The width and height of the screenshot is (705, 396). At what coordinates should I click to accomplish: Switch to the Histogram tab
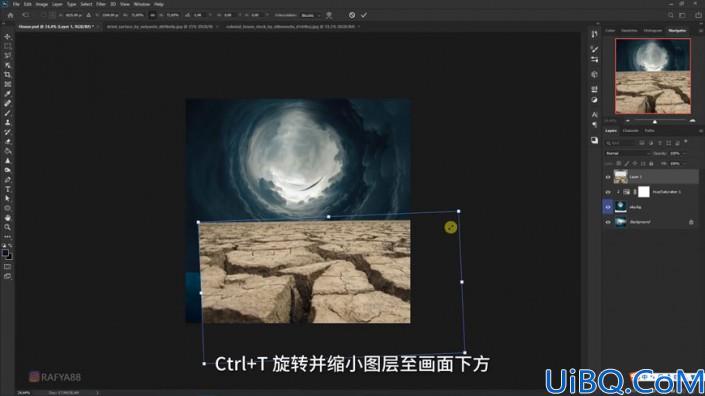(x=653, y=31)
